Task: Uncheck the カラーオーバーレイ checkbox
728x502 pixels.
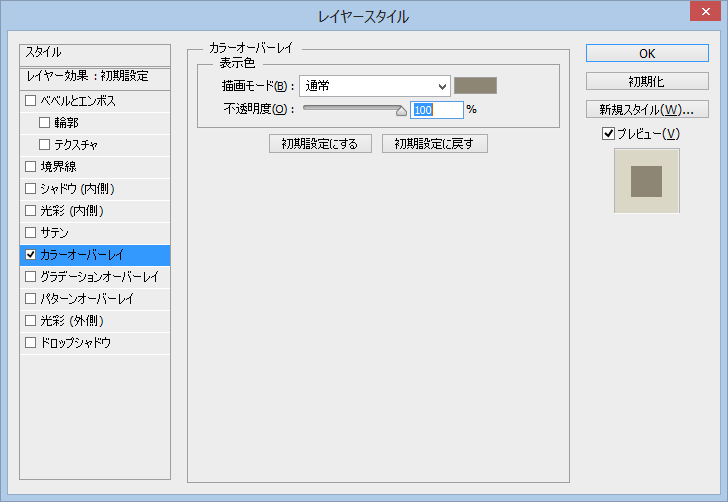Action: coord(31,255)
